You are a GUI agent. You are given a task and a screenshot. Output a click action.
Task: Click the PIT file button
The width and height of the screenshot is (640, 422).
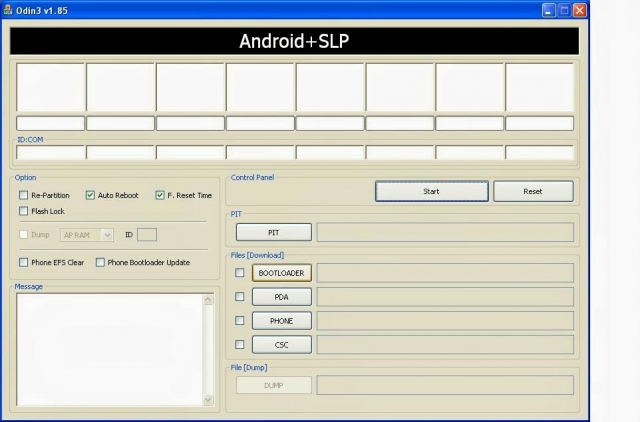(273, 232)
